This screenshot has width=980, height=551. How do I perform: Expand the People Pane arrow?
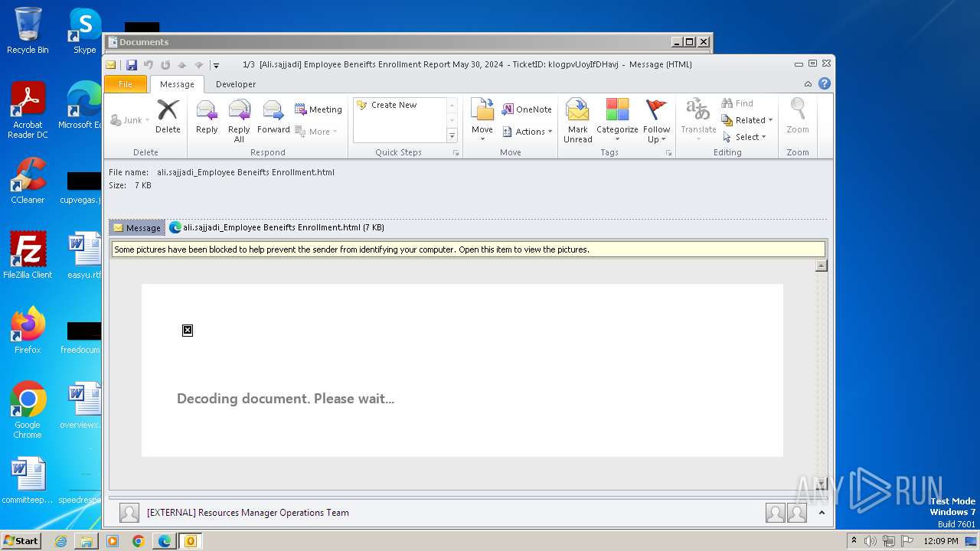point(822,513)
